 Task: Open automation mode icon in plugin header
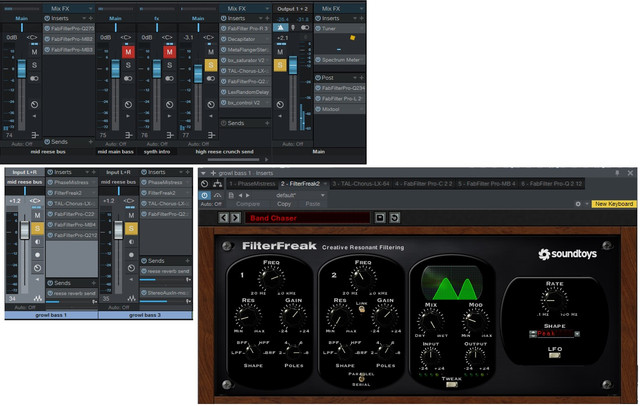coord(204,184)
